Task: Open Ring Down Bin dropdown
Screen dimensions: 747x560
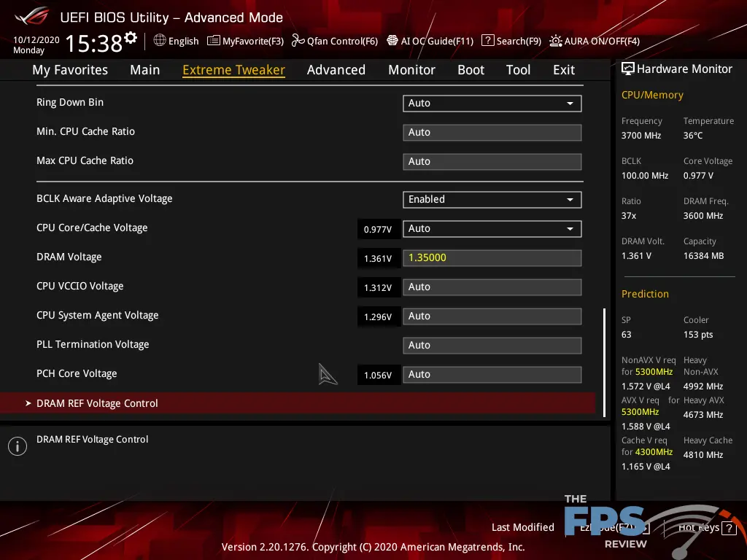Action: 492,104
